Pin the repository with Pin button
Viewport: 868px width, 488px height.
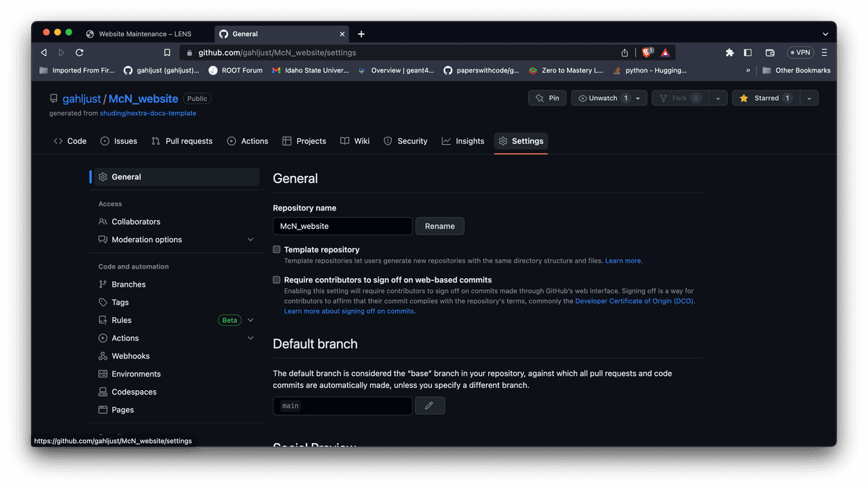[x=547, y=98]
